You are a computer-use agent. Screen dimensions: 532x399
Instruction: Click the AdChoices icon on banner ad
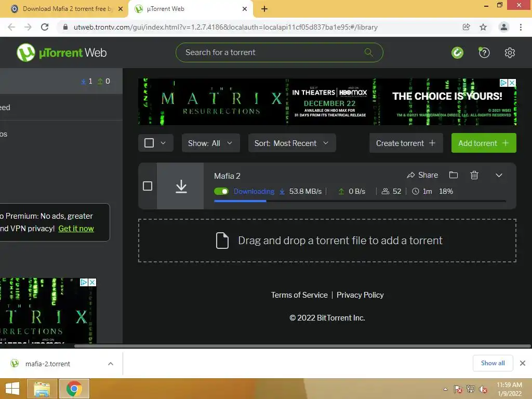click(x=503, y=83)
